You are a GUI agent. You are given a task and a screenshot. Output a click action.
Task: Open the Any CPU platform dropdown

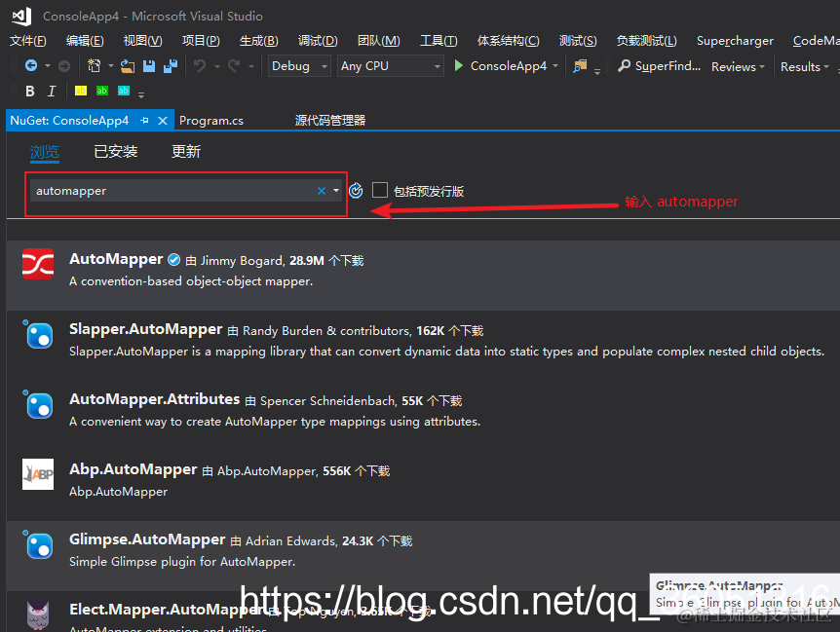(390, 66)
